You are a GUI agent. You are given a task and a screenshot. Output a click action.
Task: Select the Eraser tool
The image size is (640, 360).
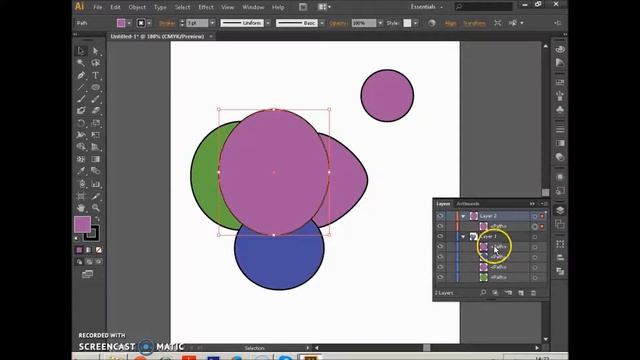tap(96, 111)
